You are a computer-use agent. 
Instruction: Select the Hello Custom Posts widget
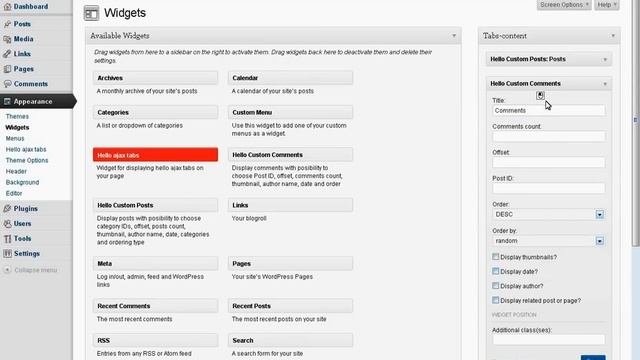click(x=155, y=205)
